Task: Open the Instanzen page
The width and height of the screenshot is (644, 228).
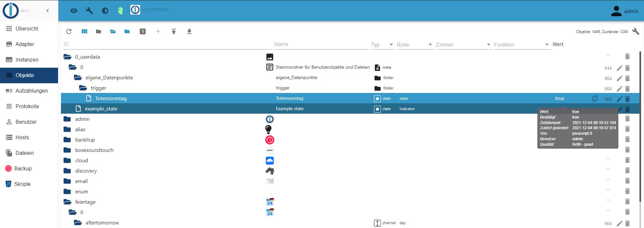Action: tap(29, 60)
